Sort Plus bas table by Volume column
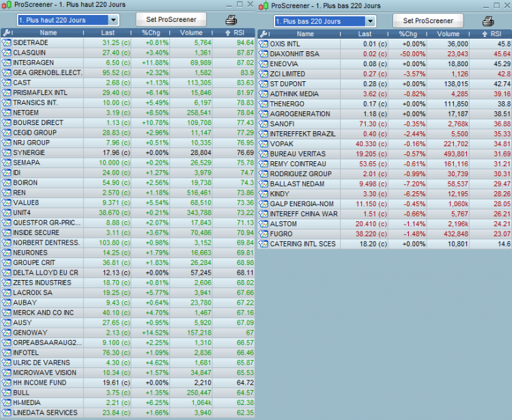Image resolution: width=512 pixels, height=420 pixels. tap(449, 34)
